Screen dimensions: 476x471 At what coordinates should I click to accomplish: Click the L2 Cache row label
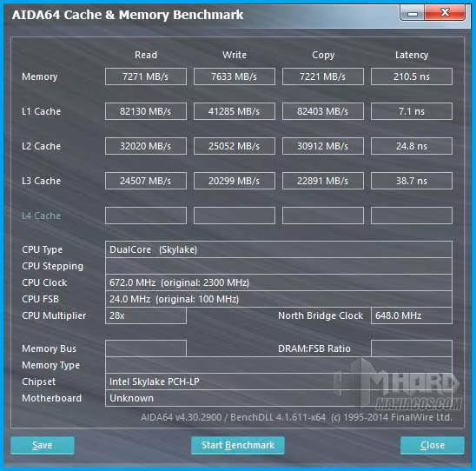pyautogui.click(x=41, y=146)
